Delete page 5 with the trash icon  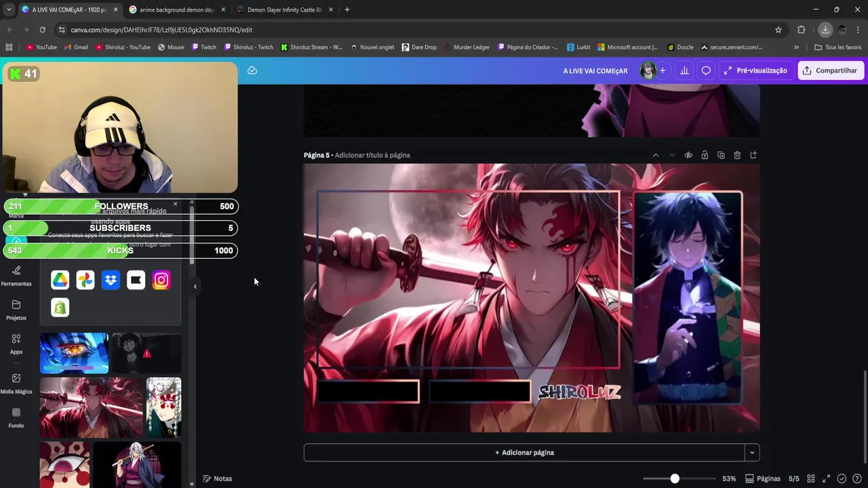pyautogui.click(x=737, y=155)
